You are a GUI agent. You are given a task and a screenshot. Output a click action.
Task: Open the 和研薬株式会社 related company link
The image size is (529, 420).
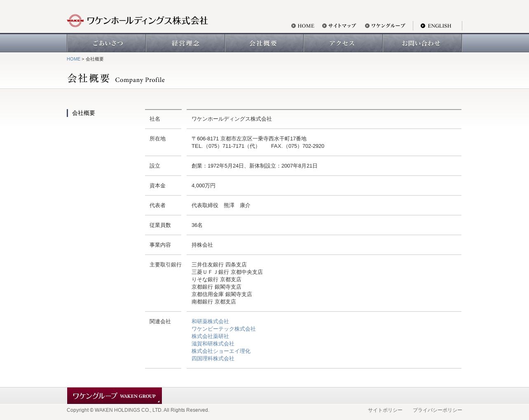point(210,322)
